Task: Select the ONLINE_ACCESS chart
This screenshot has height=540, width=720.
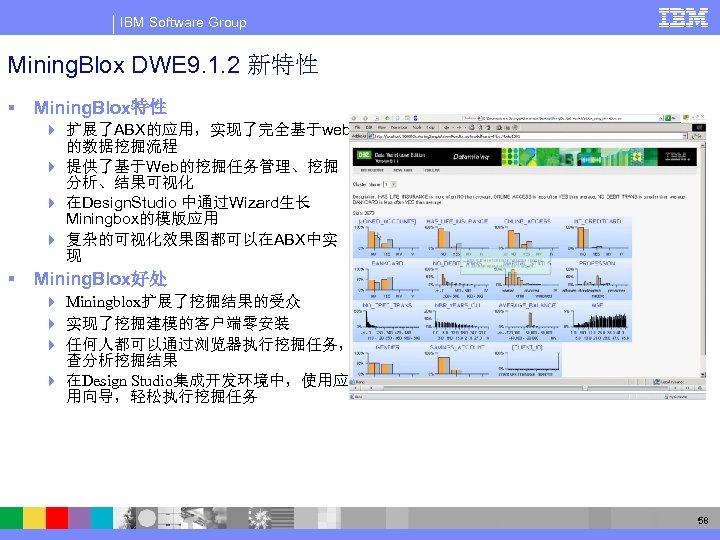Action: pos(527,237)
